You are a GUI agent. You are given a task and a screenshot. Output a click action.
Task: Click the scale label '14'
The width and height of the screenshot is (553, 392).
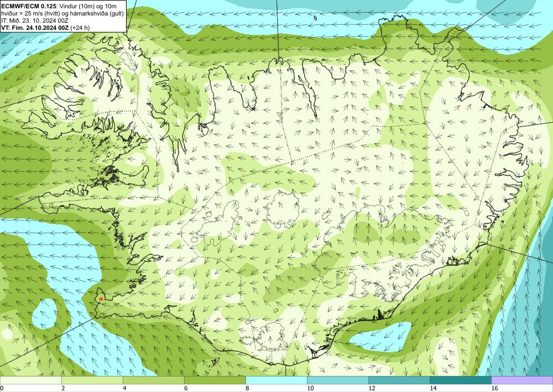pyautogui.click(x=433, y=389)
